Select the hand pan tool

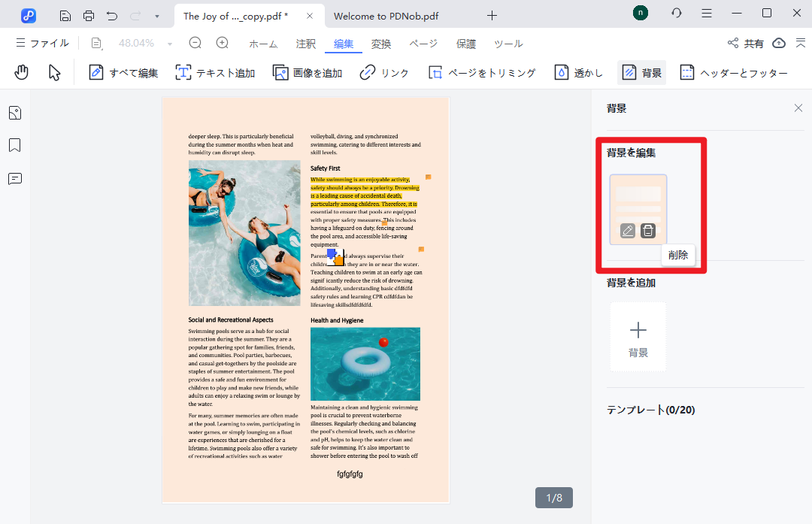coord(21,71)
